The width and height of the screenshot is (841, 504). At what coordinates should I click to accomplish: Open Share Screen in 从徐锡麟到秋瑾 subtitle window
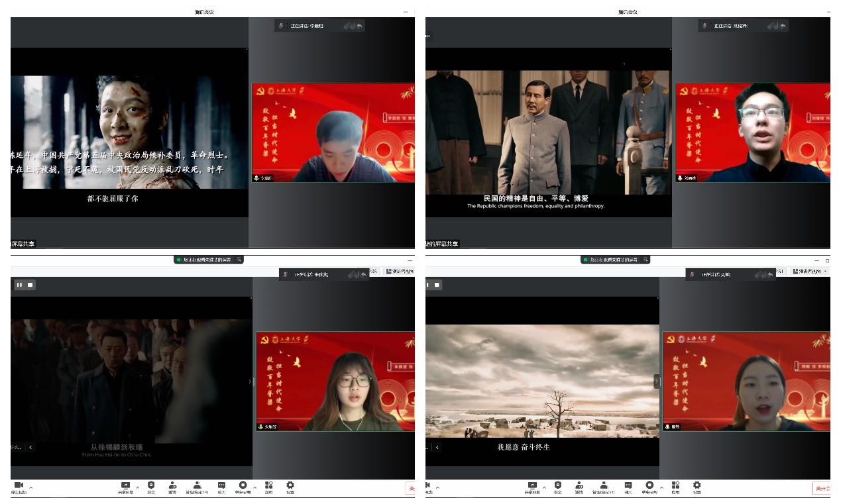tap(125, 487)
